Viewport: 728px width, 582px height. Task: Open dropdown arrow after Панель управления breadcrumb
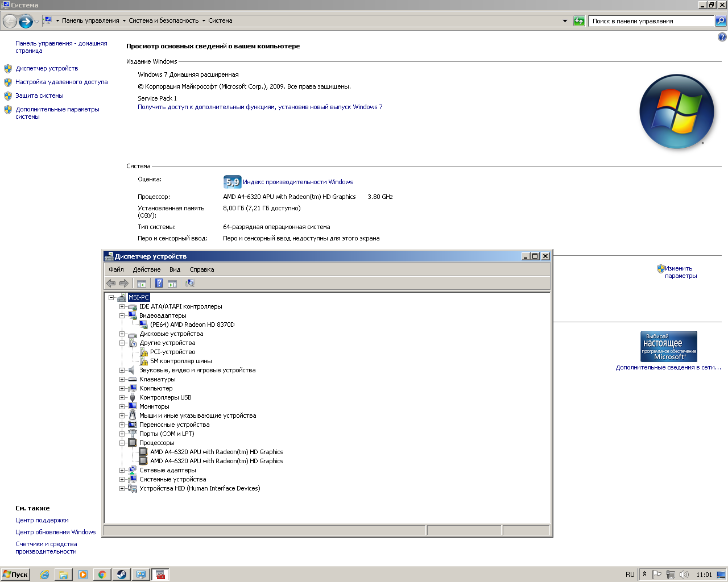124,21
